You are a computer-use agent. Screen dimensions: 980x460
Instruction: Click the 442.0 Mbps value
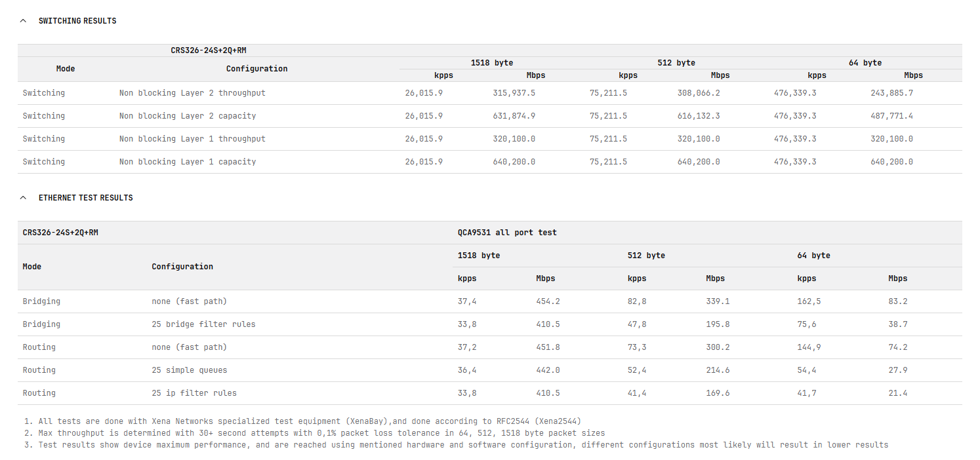click(548, 370)
